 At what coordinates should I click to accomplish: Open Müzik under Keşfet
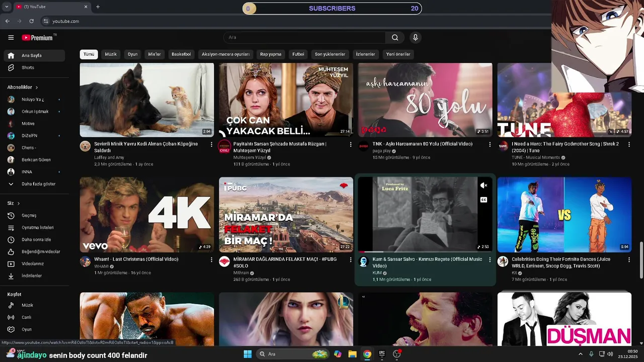click(34, 305)
